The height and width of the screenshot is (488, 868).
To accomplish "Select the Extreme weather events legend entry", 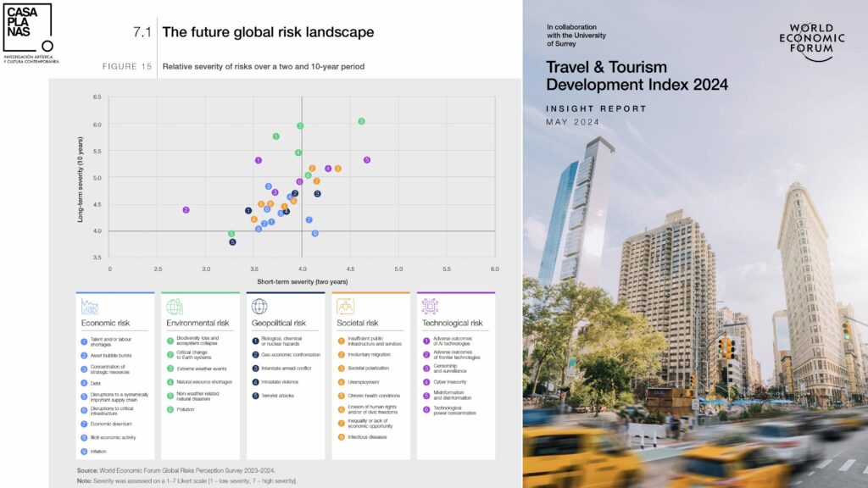I will pyautogui.click(x=200, y=369).
